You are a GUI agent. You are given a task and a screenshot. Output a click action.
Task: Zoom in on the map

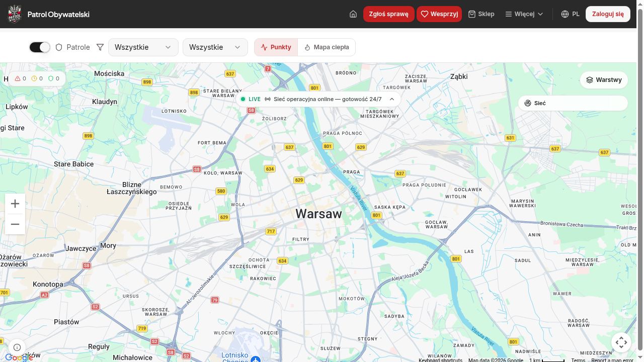coord(15,204)
